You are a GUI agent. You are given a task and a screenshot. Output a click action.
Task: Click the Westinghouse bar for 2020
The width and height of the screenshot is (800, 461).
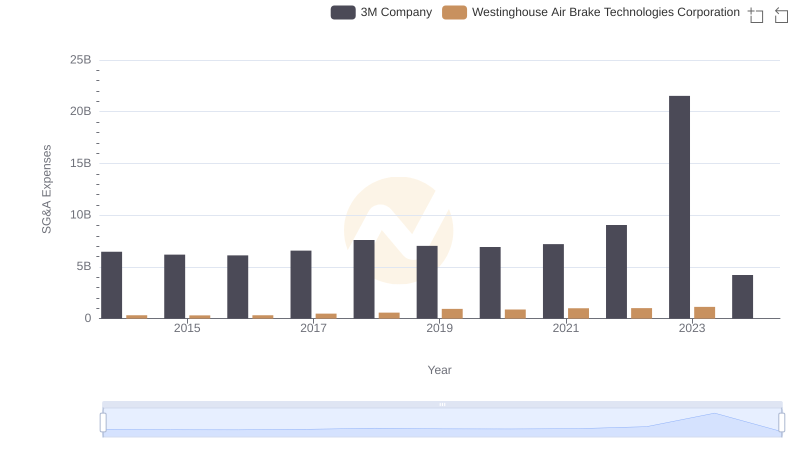515,314
